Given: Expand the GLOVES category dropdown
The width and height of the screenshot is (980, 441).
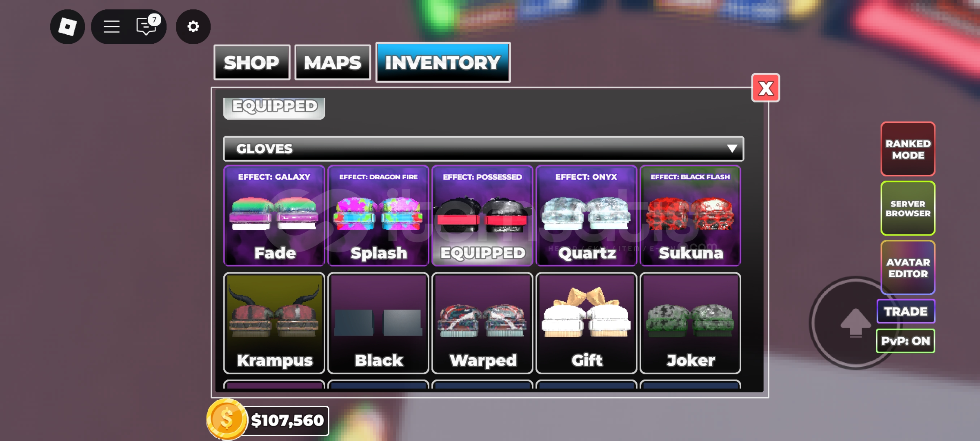Looking at the screenshot, I should point(484,149).
